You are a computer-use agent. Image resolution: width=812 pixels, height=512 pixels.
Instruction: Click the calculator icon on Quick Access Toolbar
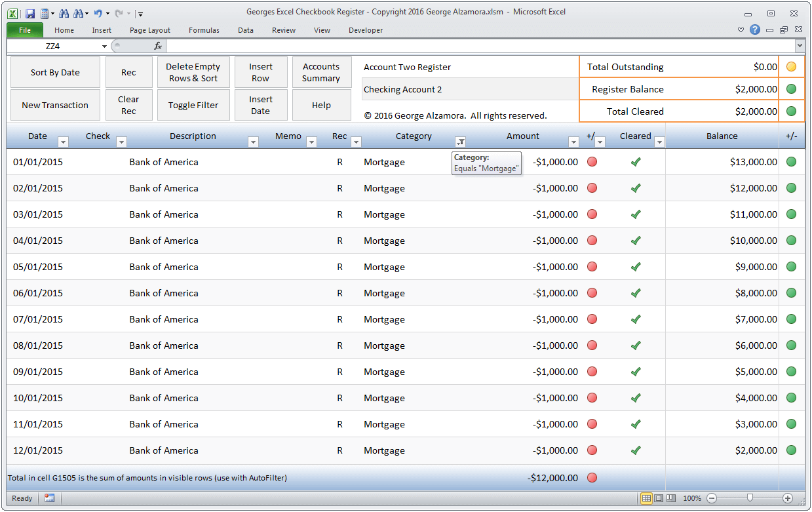tap(45, 12)
